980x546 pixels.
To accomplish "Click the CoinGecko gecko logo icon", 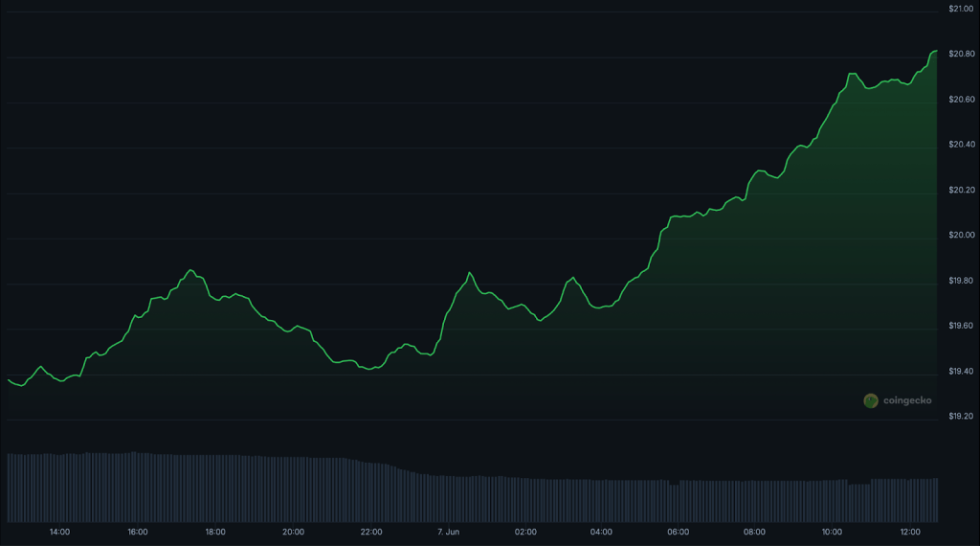I will (x=871, y=401).
